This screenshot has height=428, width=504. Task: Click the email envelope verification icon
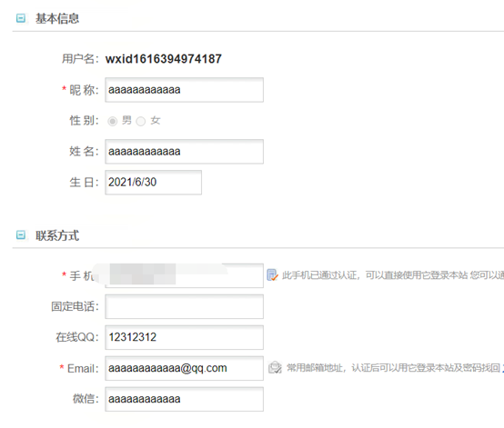(275, 368)
